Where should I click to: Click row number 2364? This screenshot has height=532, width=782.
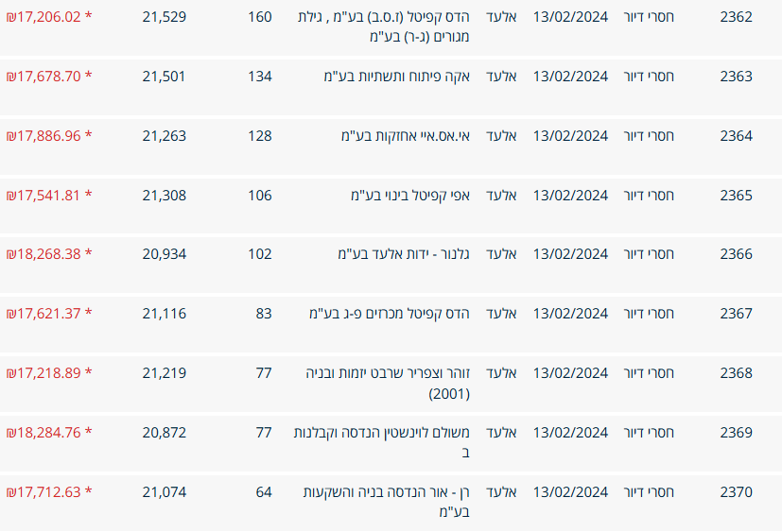736,136
